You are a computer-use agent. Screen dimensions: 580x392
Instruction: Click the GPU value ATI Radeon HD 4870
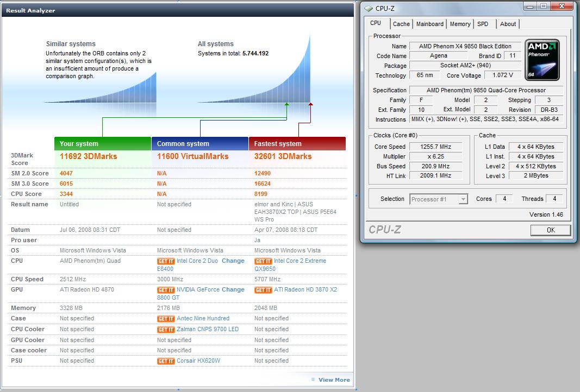coord(87,290)
